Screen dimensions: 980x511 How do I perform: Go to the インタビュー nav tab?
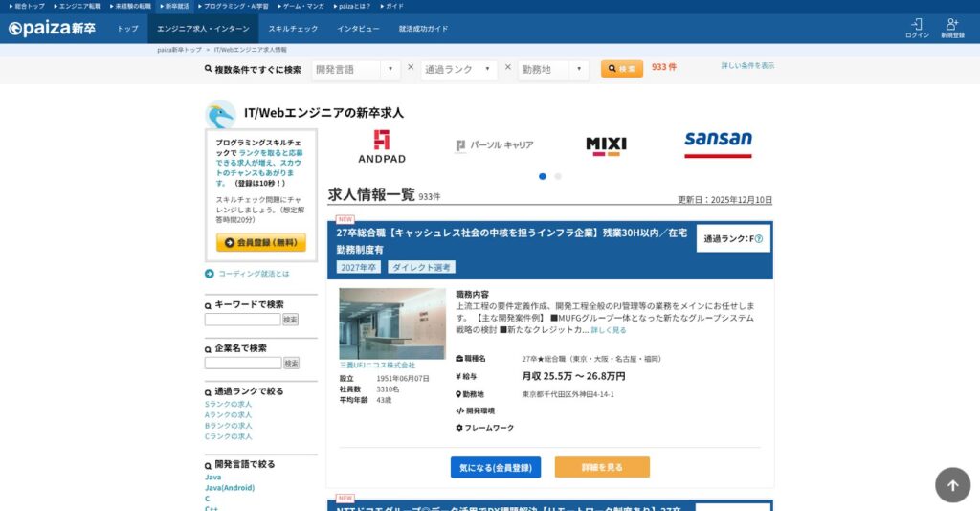click(358, 29)
